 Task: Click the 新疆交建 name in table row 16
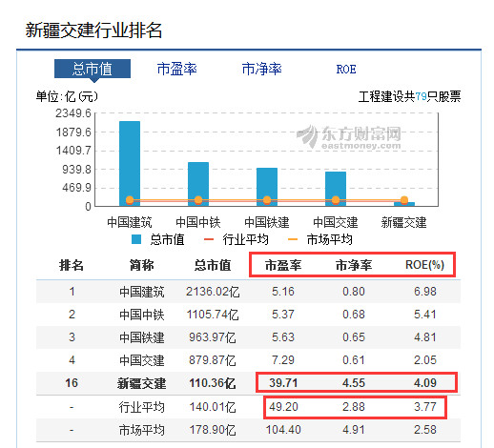click(x=142, y=383)
